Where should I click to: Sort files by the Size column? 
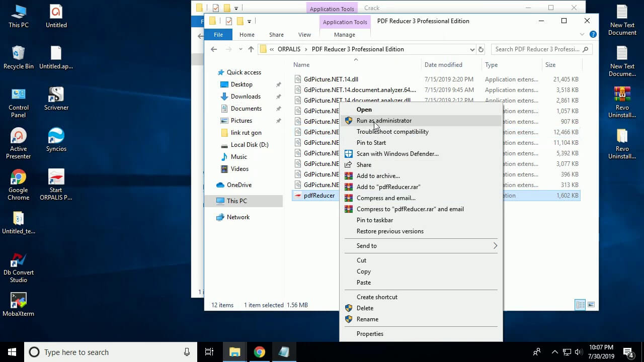[562, 65]
